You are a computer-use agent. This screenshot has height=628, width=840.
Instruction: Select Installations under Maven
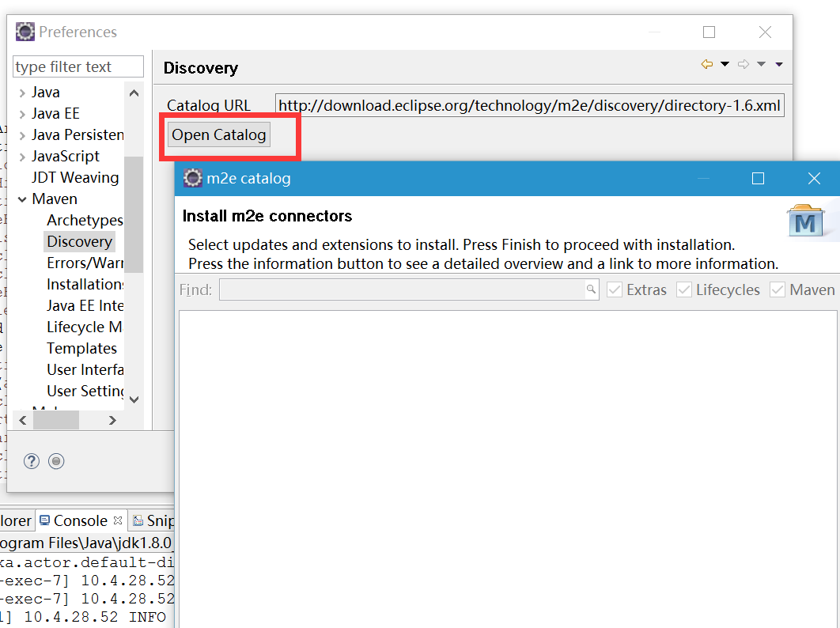85,285
